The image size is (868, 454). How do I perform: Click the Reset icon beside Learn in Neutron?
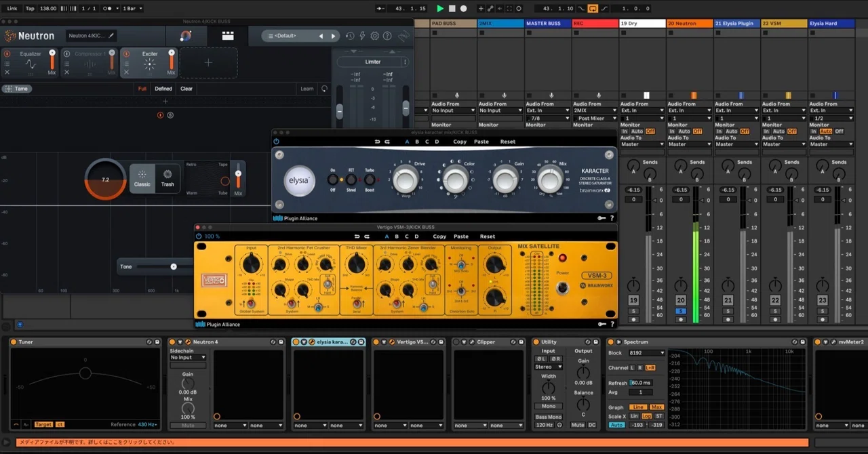point(324,89)
